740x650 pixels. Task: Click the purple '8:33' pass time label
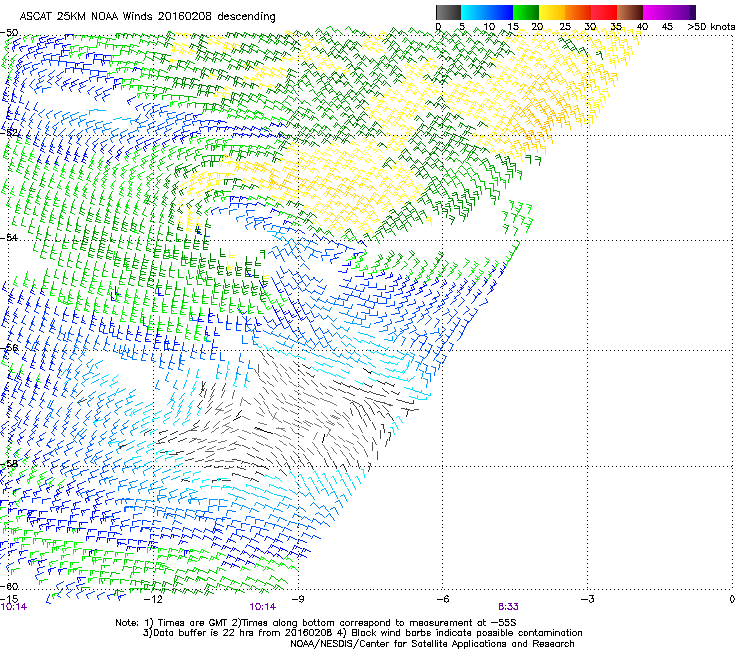[508, 607]
